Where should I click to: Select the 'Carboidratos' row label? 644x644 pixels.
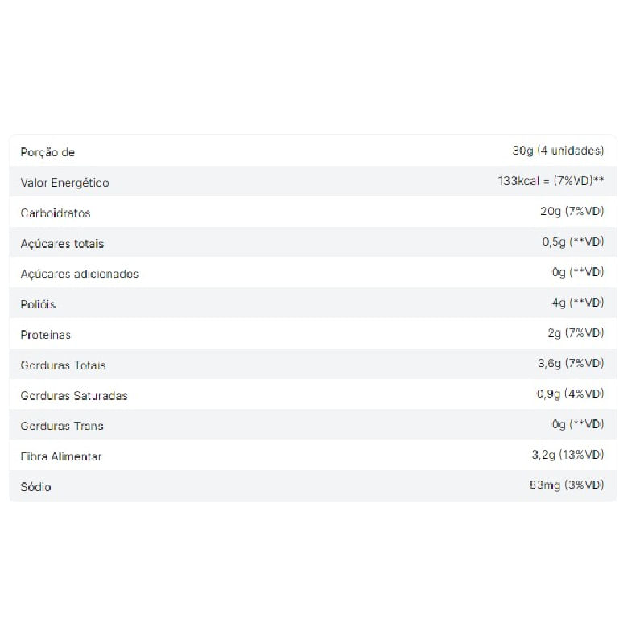coord(56,213)
